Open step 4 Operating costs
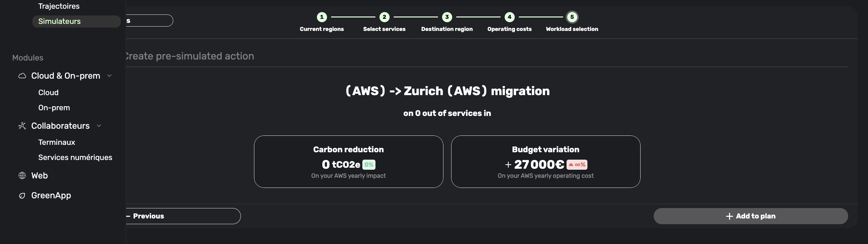 click(x=509, y=17)
